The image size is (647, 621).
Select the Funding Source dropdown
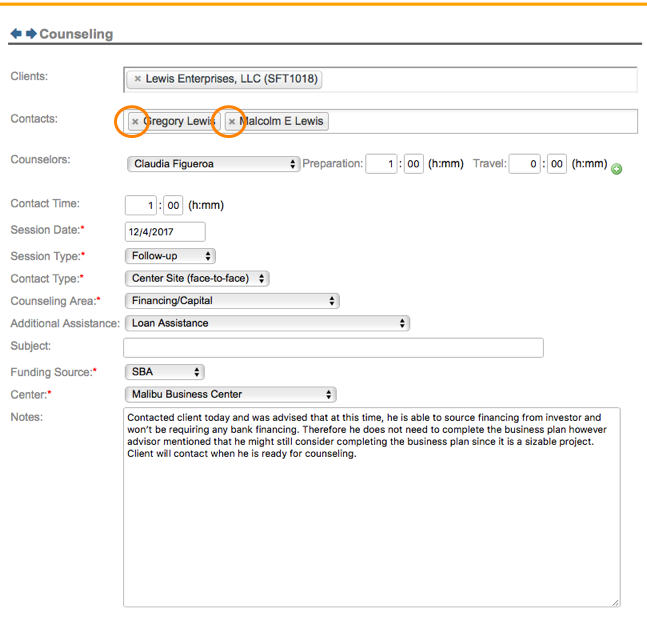point(165,372)
